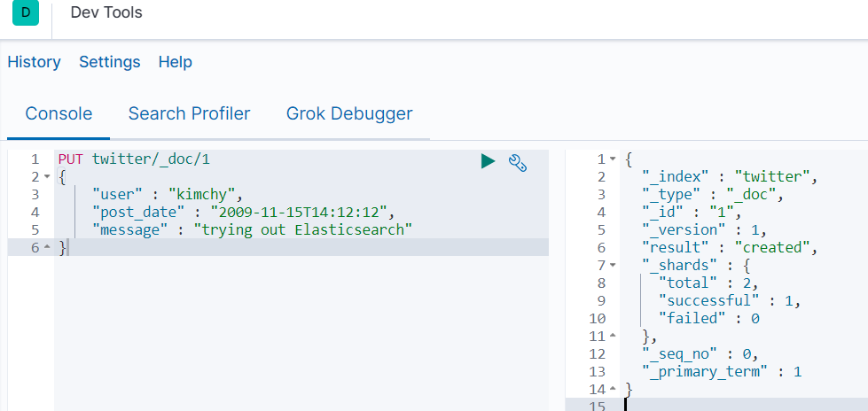Open the History link

(x=34, y=62)
